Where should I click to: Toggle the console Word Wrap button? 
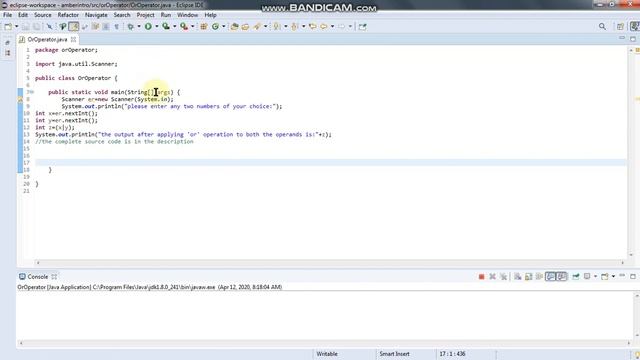(539, 277)
